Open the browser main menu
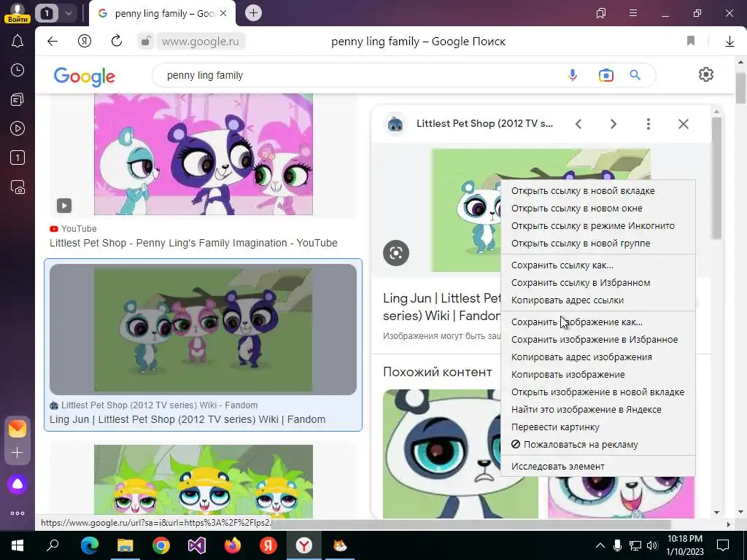This screenshot has width=747, height=560. pyautogui.click(x=633, y=13)
